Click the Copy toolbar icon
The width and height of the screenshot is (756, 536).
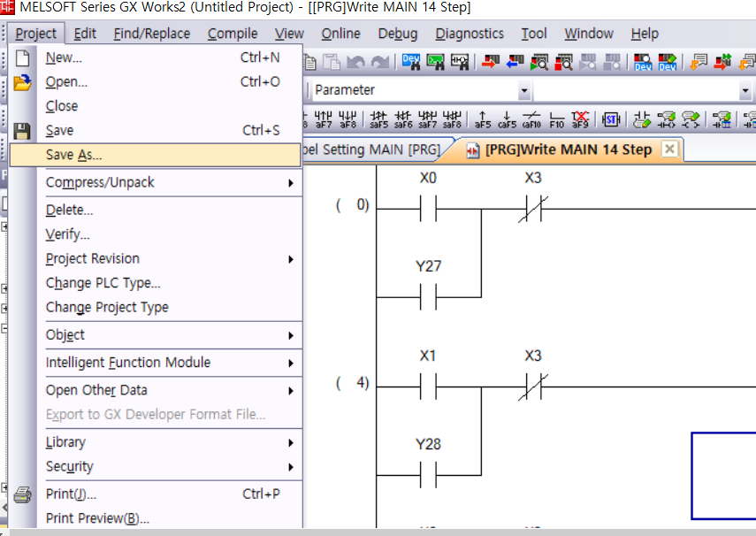click(x=309, y=62)
